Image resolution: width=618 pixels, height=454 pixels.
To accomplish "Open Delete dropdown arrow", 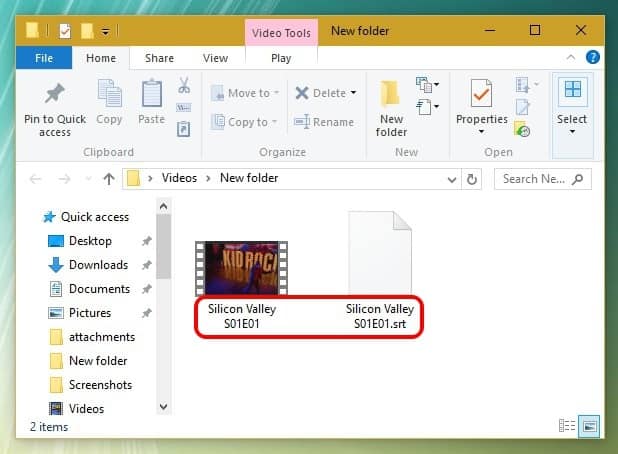I will pos(354,93).
